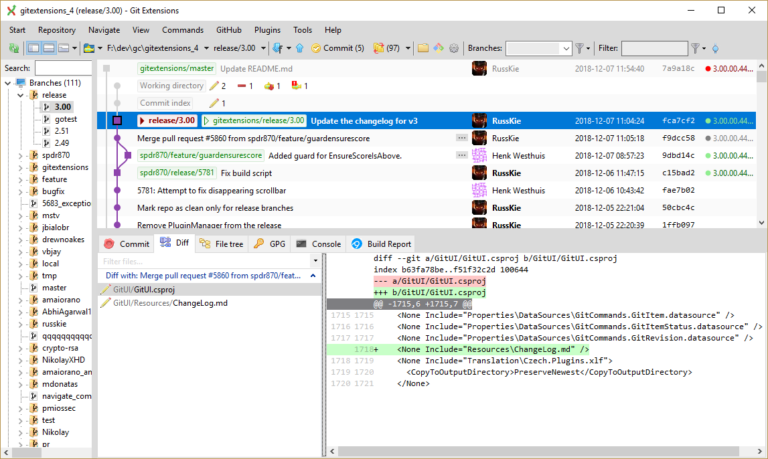Toggle the commit info split view button
This screenshot has width=768, height=459.
[x=49, y=48]
